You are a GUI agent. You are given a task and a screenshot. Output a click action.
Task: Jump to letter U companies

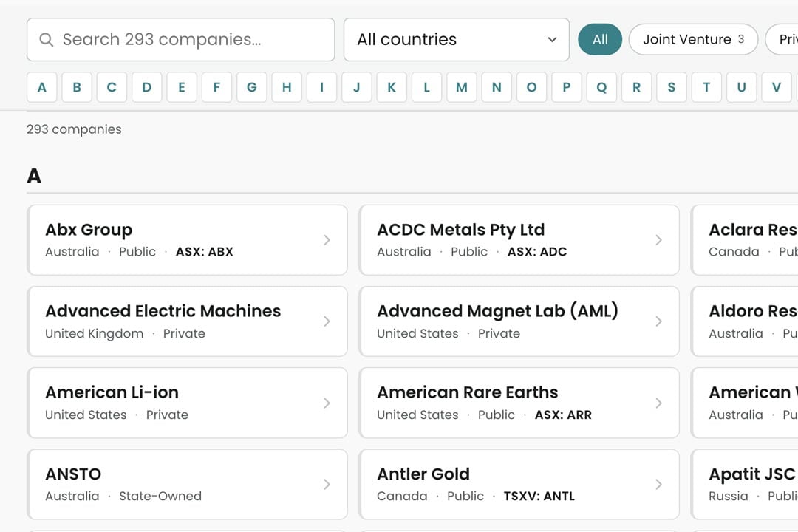[742, 88]
